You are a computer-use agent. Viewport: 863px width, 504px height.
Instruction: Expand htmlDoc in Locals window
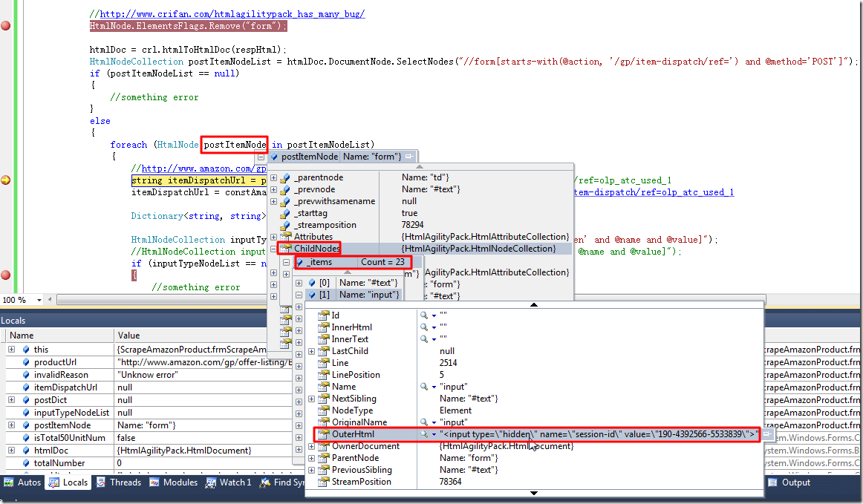point(12,450)
